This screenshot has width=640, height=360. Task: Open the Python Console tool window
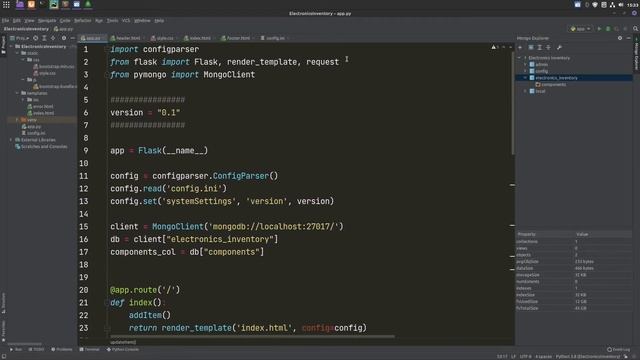[x=123, y=349]
